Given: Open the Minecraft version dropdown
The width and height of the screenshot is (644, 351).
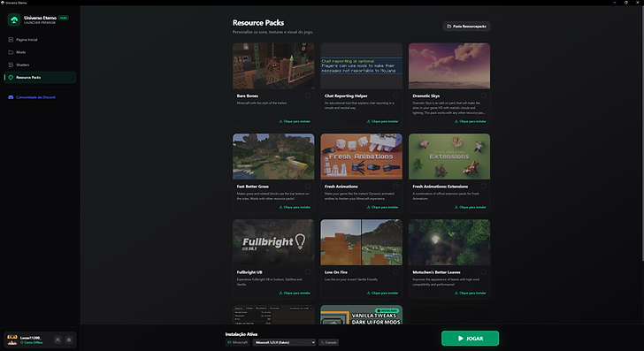Looking at the screenshot, I should pos(284,342).
